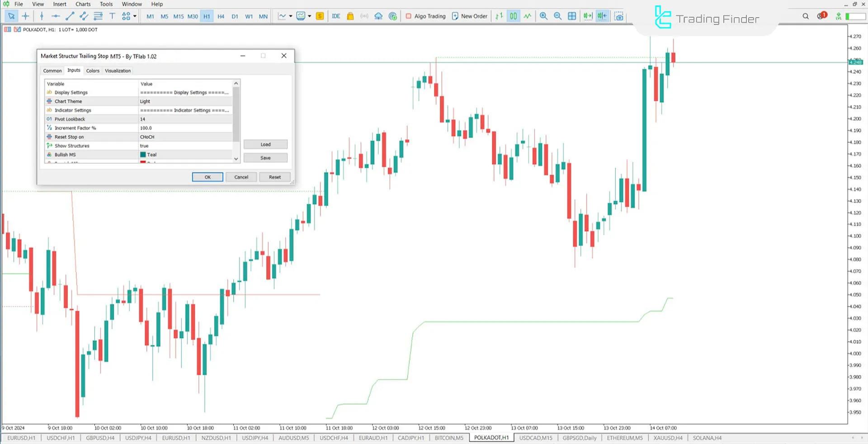
Task: Open the MetaEditor IDE
Action: 335,16
